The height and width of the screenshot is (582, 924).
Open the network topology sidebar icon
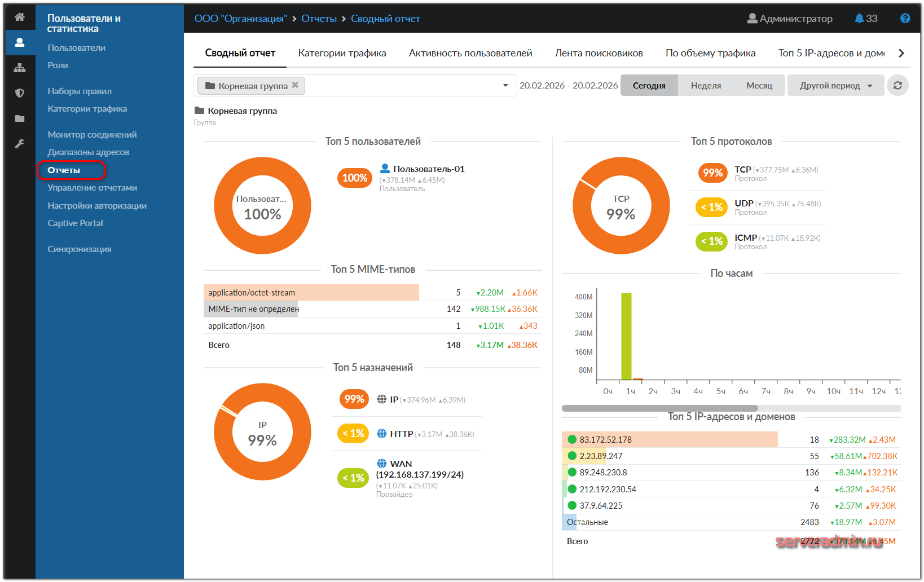[20, 68]
